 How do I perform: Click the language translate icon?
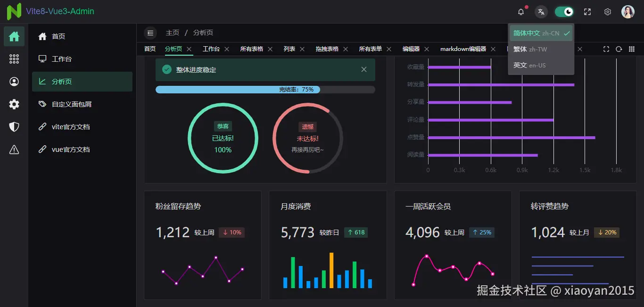(x=541, y=12)
